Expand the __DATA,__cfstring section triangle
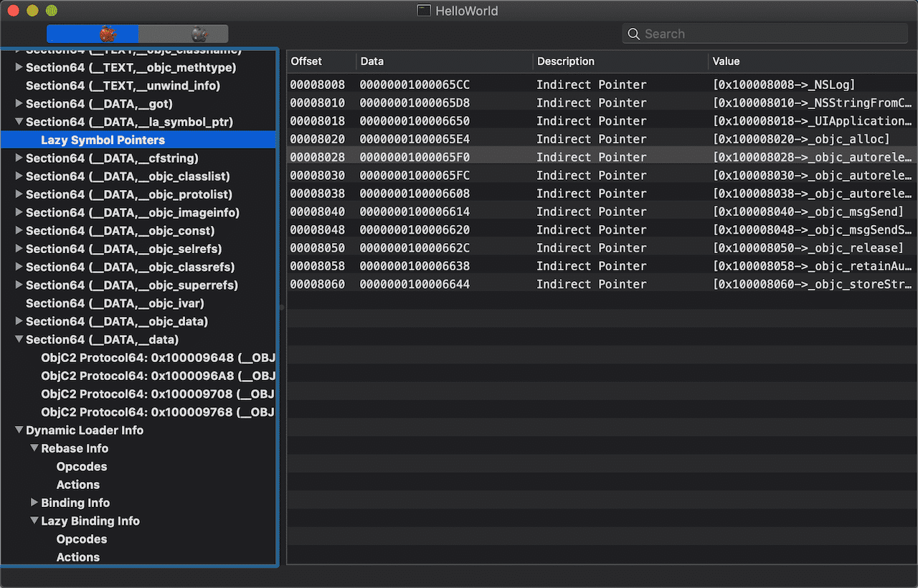Viewport: 918px width, 588px height. click(x=19, y=158)
